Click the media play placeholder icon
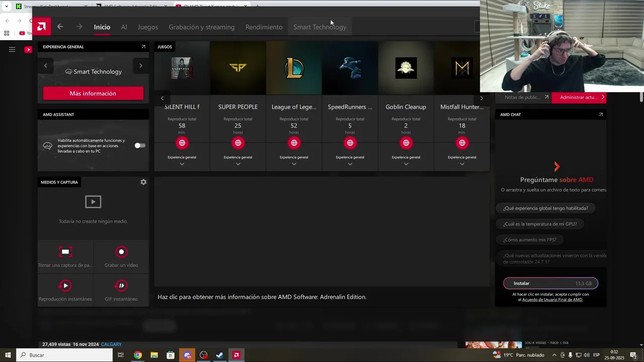Screen dimensions: 644x362 click(93, 202)
